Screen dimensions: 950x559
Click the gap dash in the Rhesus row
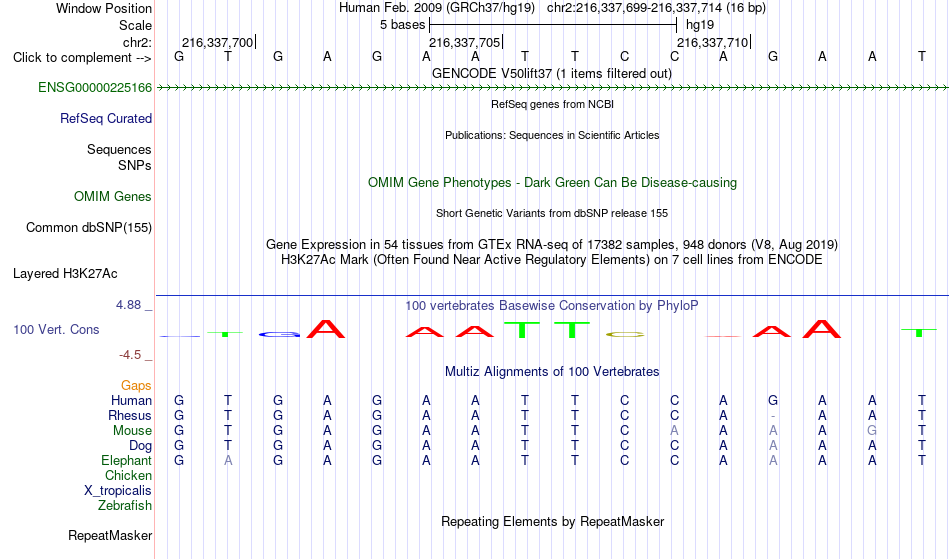(x=773, y=416)
